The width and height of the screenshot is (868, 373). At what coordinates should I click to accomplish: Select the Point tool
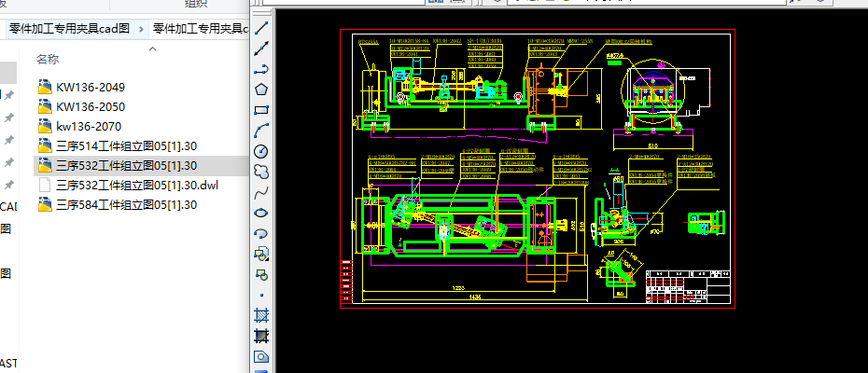261,295
